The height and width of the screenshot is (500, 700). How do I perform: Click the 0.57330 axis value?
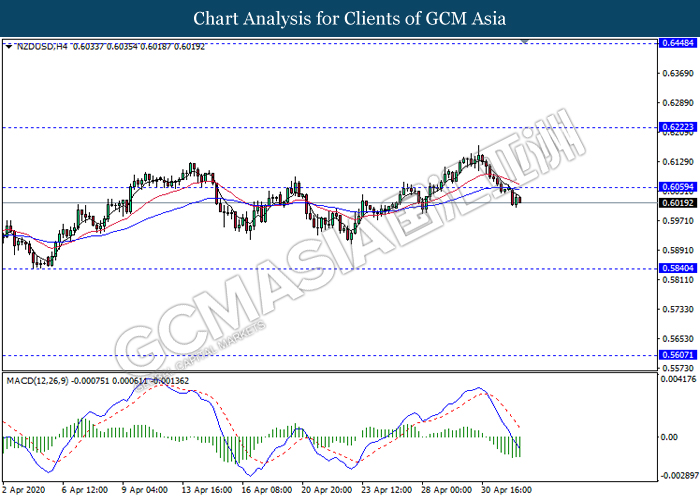[x=678, y=309]
